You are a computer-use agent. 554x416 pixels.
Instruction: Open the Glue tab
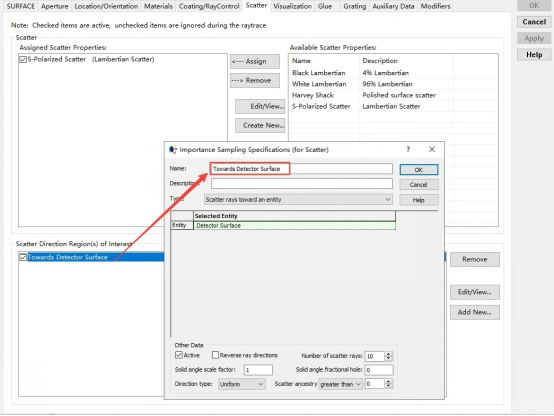click(x=324, y=6)
